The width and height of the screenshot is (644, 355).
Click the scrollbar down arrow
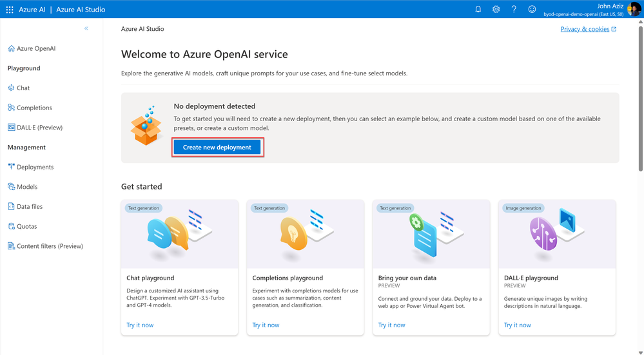(x=641, y=352)
